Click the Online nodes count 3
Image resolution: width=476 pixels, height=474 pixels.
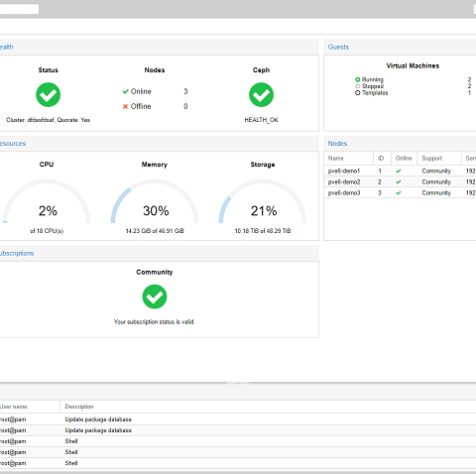(185, 91)
